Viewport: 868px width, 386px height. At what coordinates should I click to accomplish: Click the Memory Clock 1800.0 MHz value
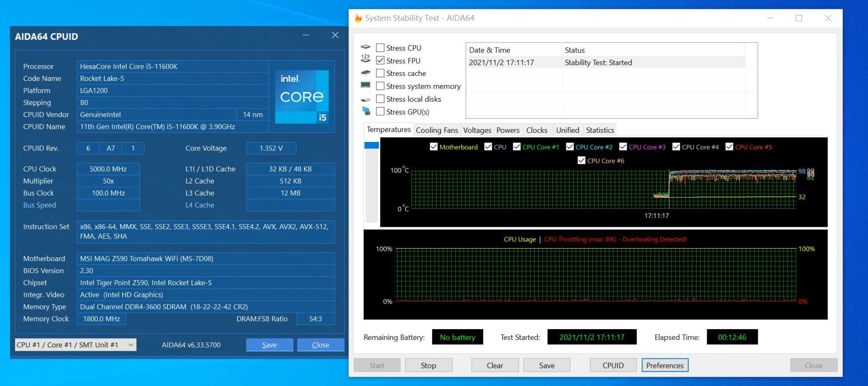click(101, 319)
